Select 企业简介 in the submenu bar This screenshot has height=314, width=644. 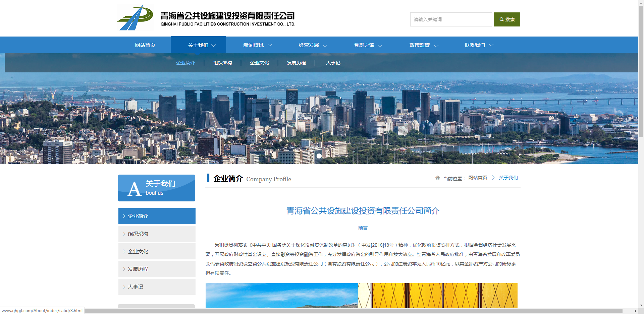point(185,63)
